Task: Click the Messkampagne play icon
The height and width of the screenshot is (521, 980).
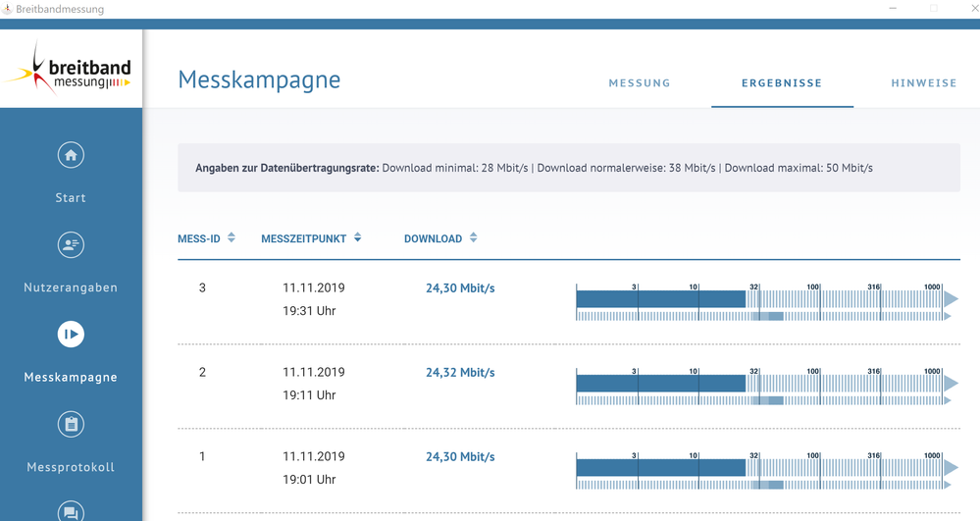Action: point(71,334)
